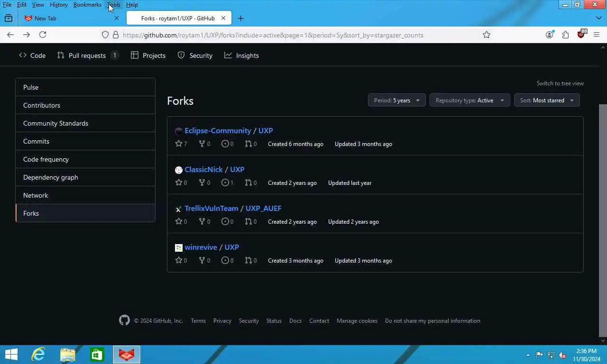Open the Eclipse-Community owner link
Viewport: 607px width, 364px height.
pos(218,130)
